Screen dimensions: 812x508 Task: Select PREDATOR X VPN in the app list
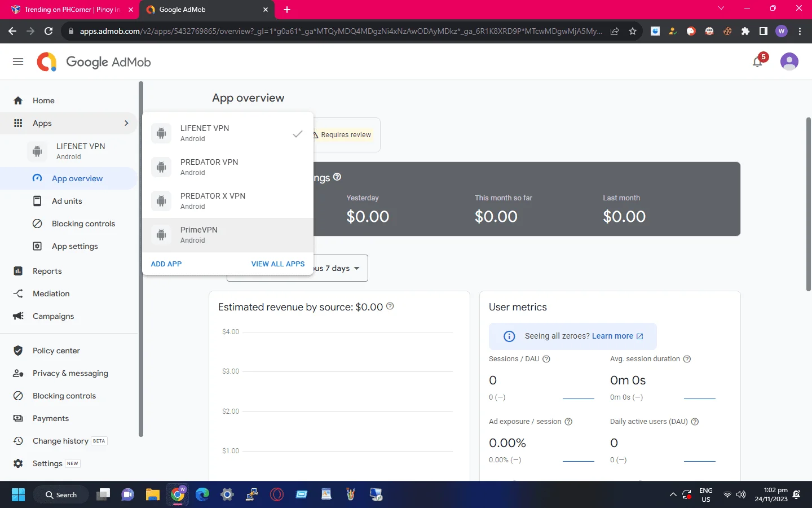(228, 202)
